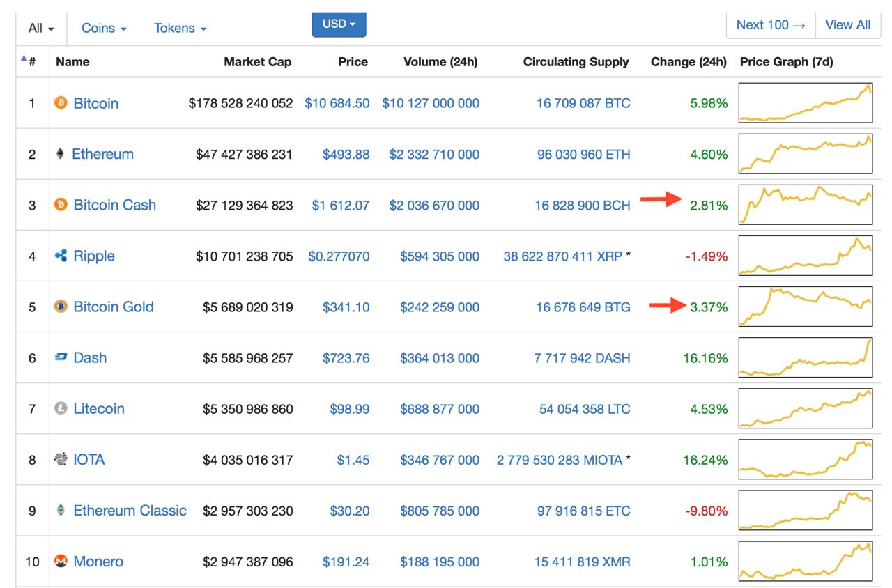Screen dimensions: 892x588
Task: Click the Dash logo icon
Action: pyautogui.click(x=61, y=357)
